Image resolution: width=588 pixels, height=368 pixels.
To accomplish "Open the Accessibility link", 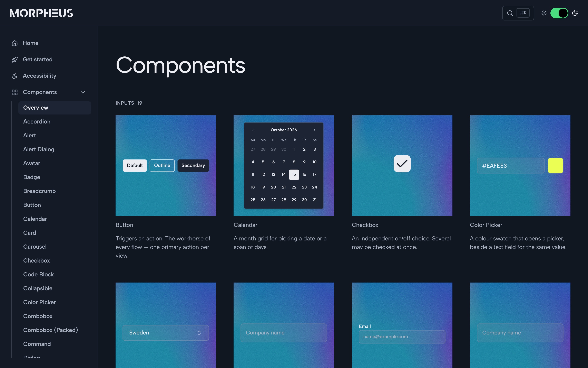I will pyautogui.click(x=39, y=76).
